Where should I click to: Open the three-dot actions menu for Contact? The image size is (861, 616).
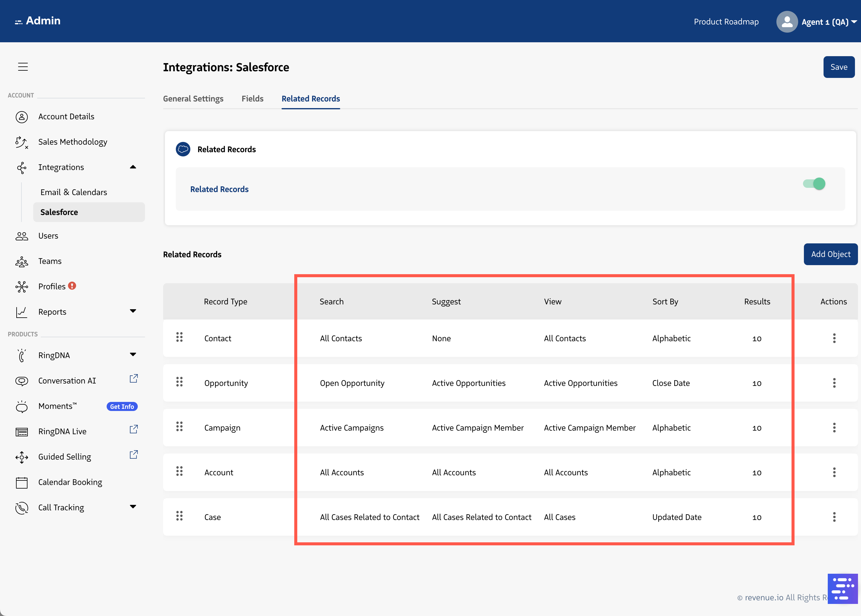(x=834, y=338)
